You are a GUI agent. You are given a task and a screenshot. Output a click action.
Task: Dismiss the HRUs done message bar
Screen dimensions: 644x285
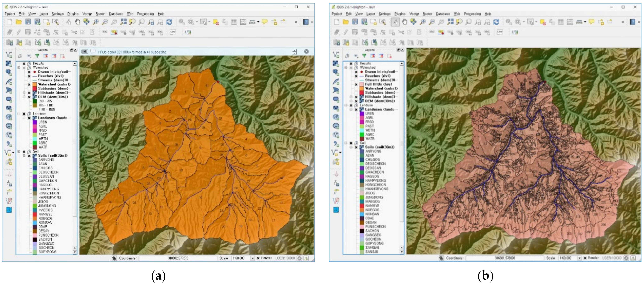(306, 52)
